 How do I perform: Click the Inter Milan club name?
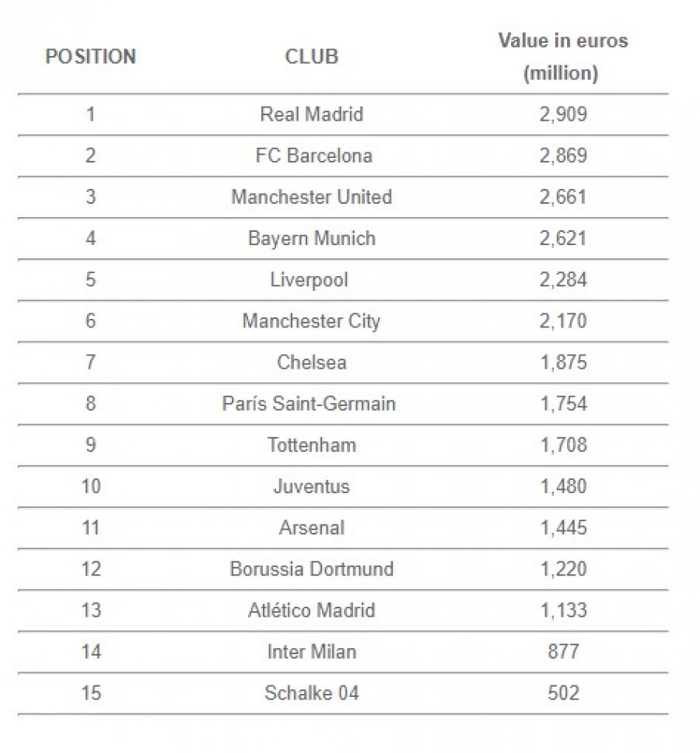point(312,651)
